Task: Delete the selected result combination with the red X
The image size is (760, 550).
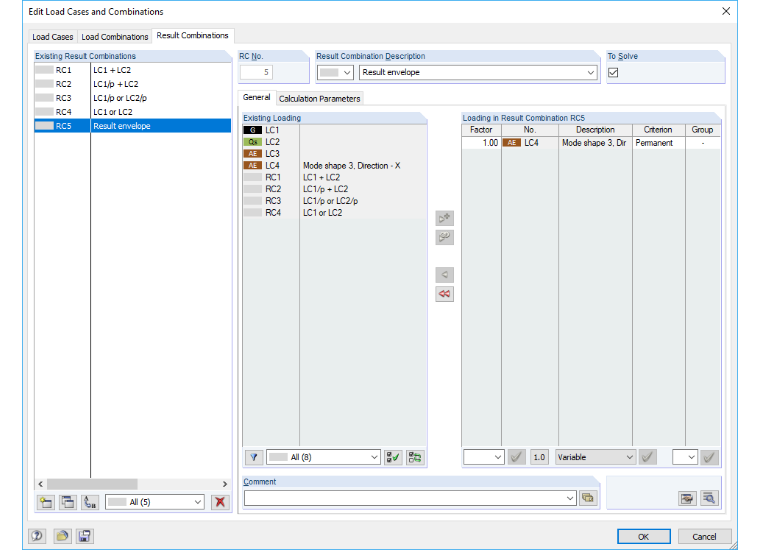Action: (220, 502)
